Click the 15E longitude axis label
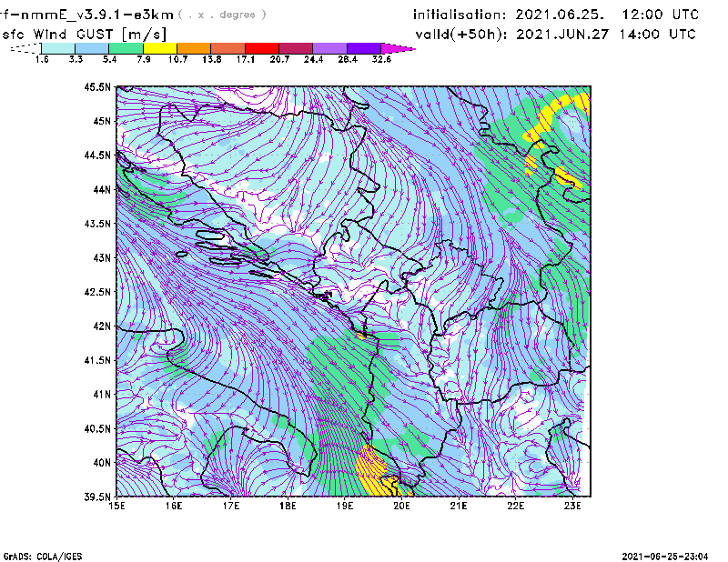This screenshot has width=728, height=562. tap(117, 507)
